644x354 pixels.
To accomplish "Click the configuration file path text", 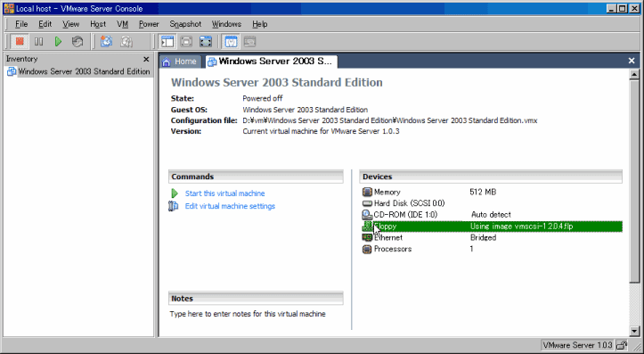I will coord(390,120).
